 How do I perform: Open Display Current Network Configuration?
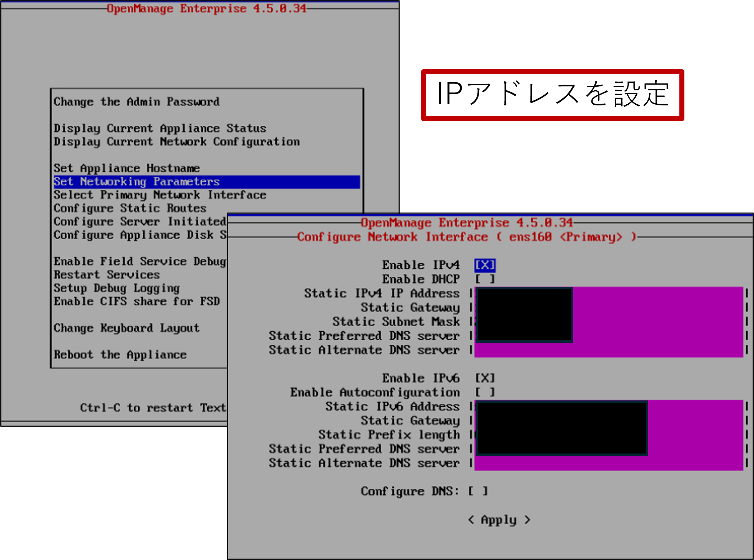[176, 142]
